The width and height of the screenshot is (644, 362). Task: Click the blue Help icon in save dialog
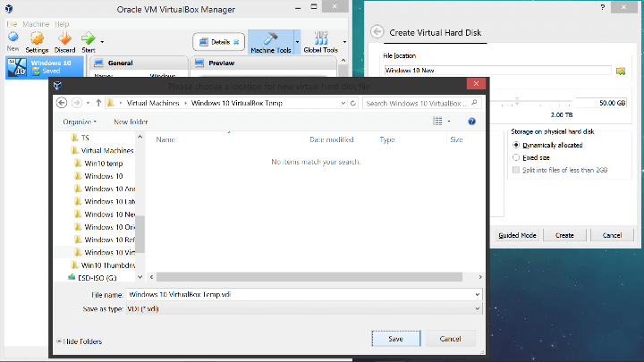[x=471, y=121]
